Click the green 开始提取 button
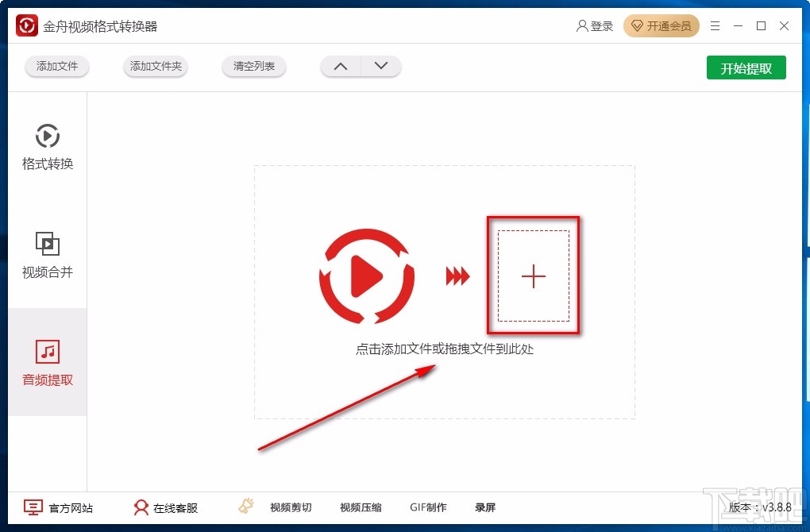 coord(746,68)
